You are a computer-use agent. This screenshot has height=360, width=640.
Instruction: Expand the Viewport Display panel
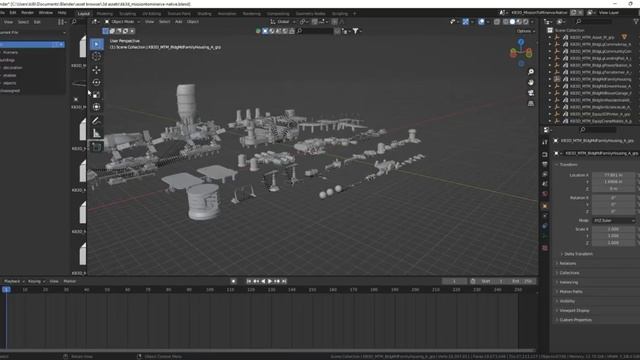573,311
